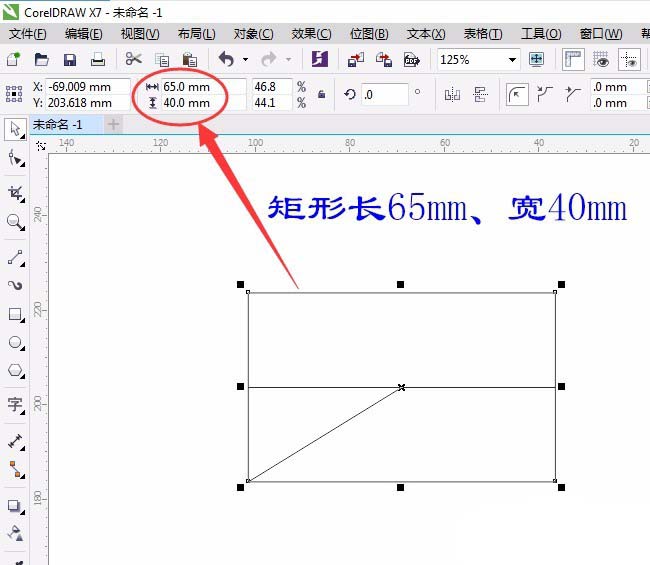The height and width of the screenshot is (565, 650).
Task: Select the Zoom tool
Action: pos(15,222)
